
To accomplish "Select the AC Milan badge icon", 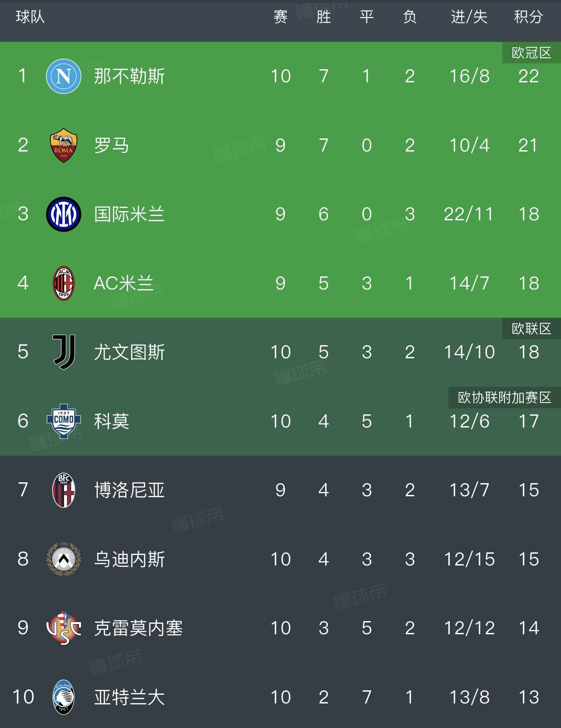I will [64, 283].
